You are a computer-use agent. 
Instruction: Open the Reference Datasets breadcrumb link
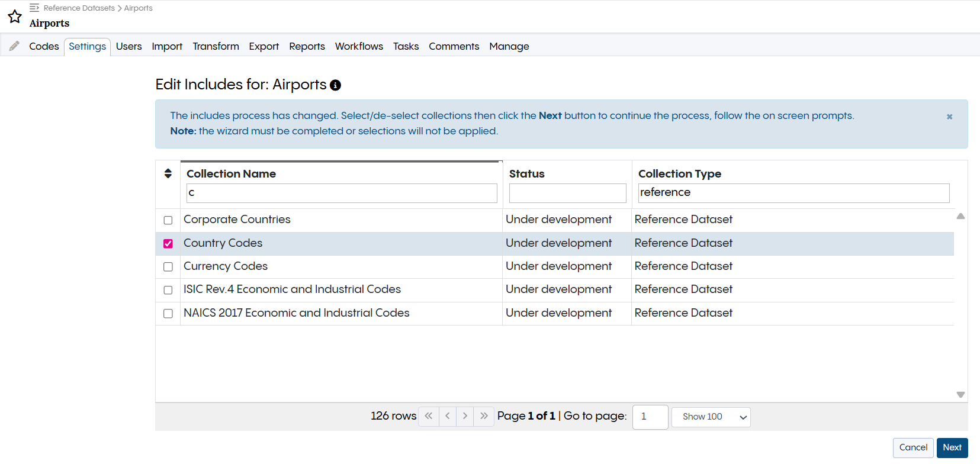coord(79,8)
